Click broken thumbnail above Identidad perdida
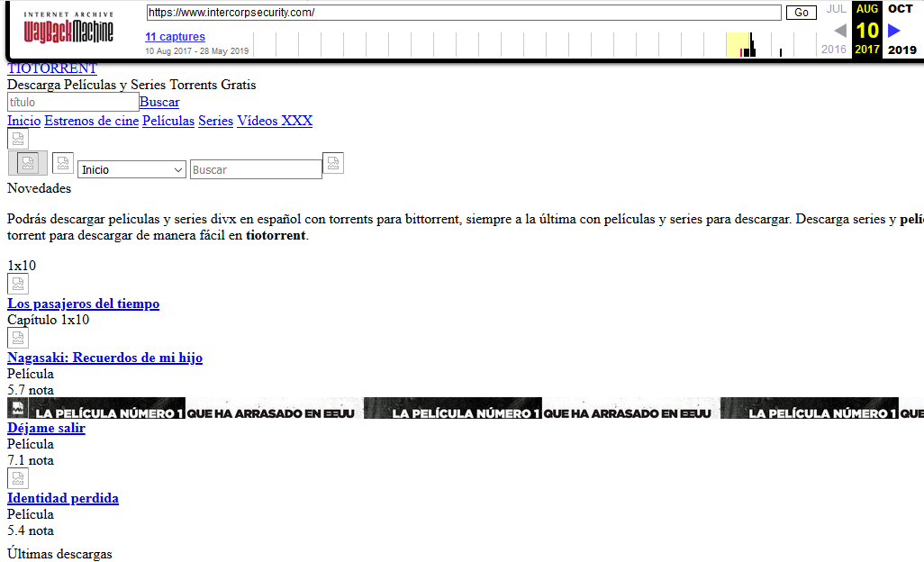 click(18, 478)
